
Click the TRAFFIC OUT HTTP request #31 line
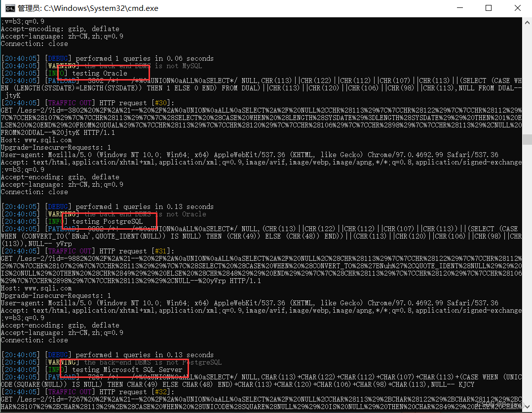coord(87,251)
